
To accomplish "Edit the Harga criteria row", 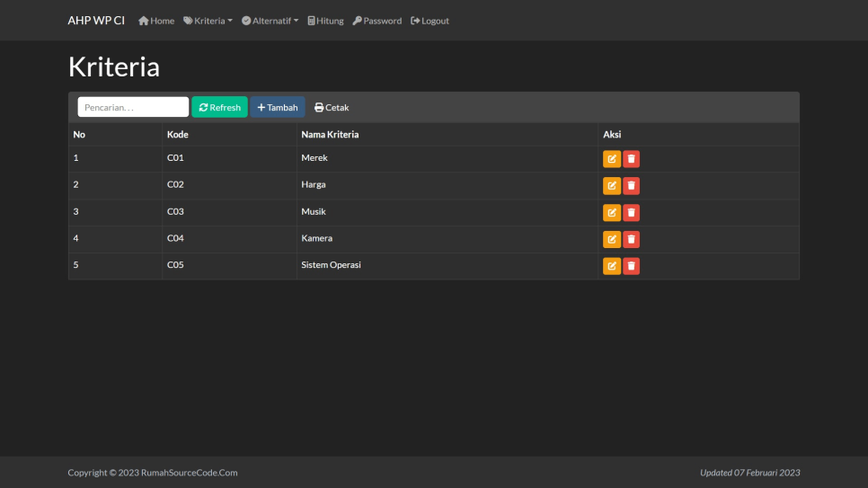I will (x=612, y=185).
